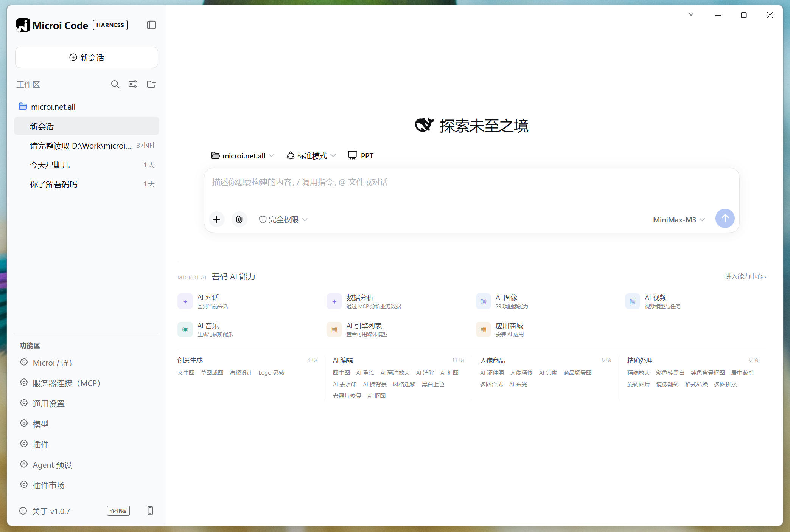This screenshot has height=532, width=790.
Task: Open the MiniMax-M3 model selector
Action: click(679, 219)
